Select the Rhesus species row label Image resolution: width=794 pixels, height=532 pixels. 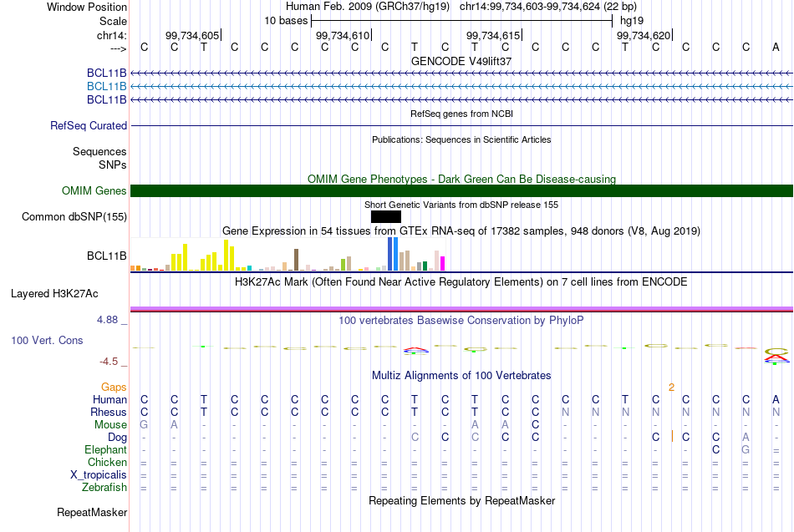pos(109,413)
